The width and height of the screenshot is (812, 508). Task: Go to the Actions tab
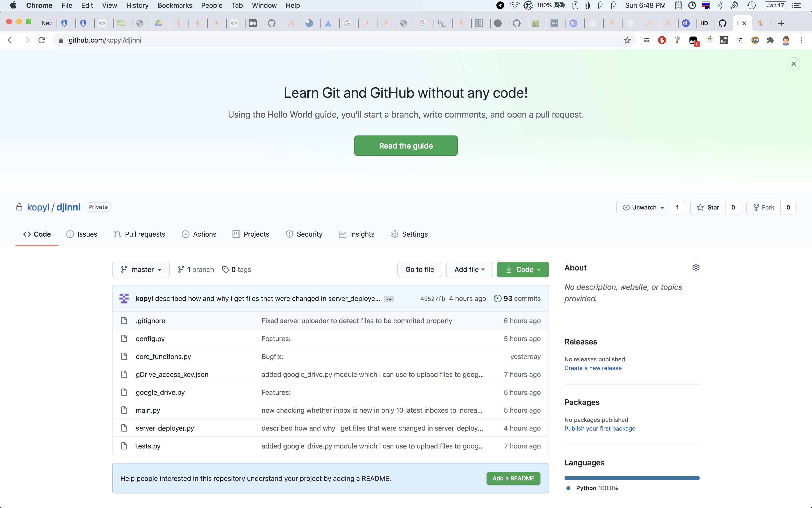point(199,234)
